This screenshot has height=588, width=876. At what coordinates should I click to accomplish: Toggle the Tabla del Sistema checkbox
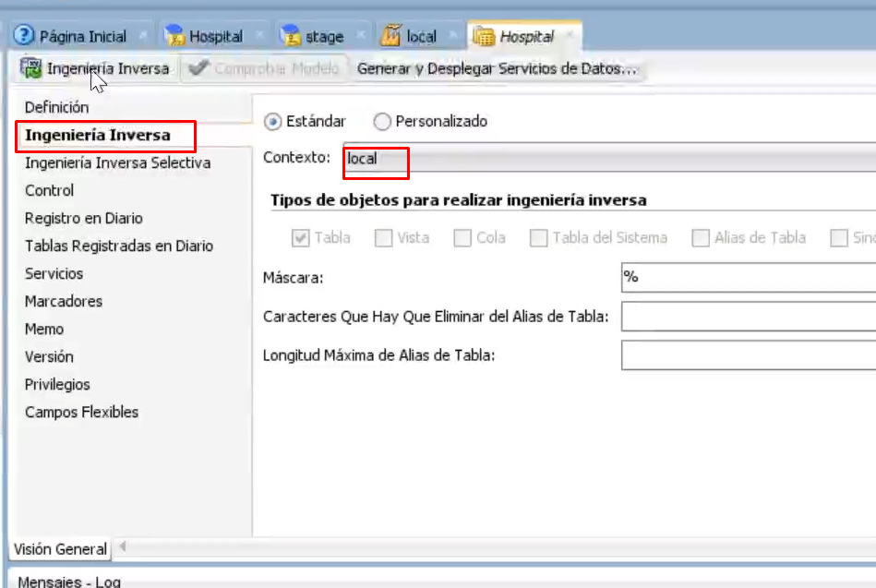[x=538, y=237]
